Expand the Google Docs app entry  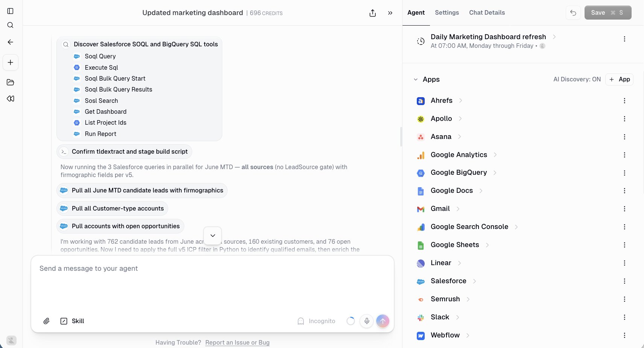click(481, 191)
